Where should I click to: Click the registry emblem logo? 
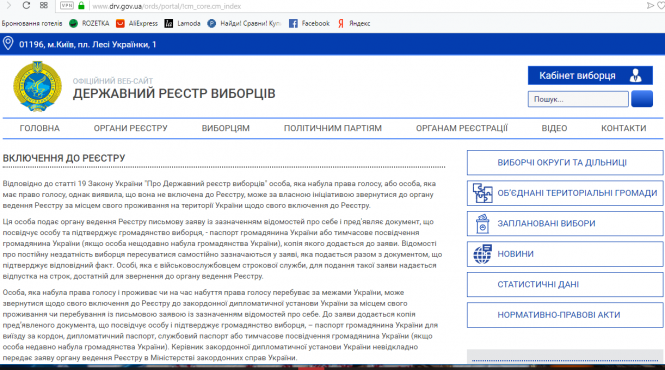pyautogui.click(x=37, y=86)
